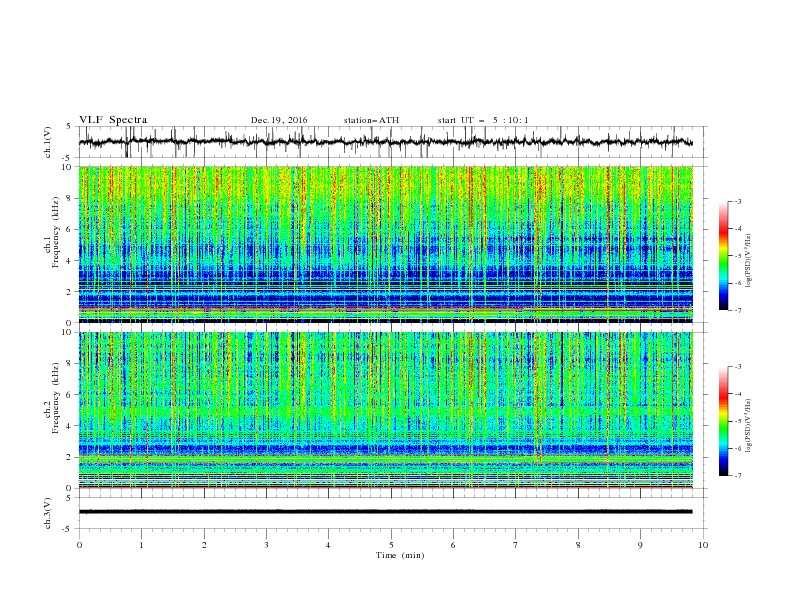Click time axis tick label "1"

tap(142, 545)
